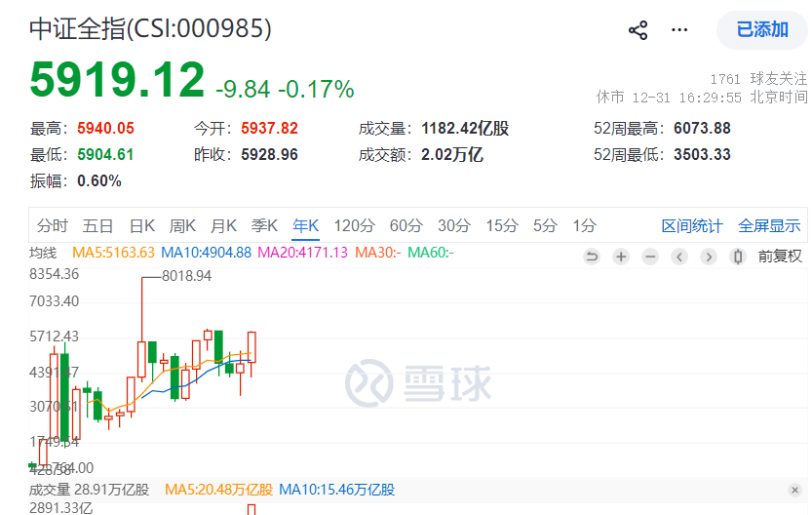Image resolution: width=812 pixels, height=515 pixels.
Task: Click the 成交量 28.91万亿股 label
Action: click(89, 490)
